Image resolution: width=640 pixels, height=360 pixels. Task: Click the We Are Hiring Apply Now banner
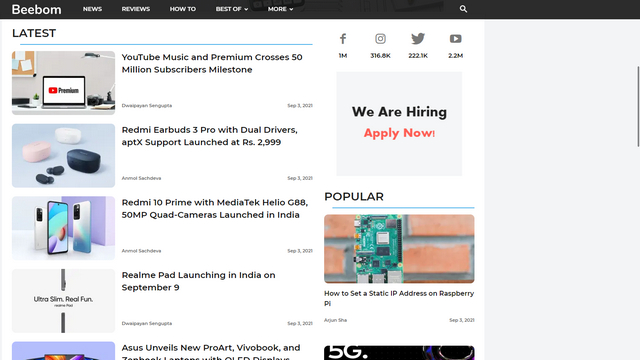coord(399,124)
